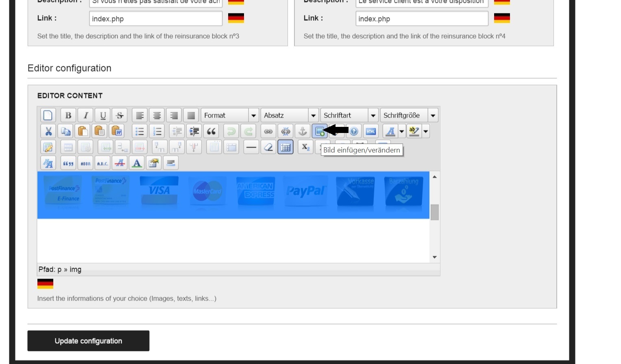Click the style properties AA icon
621x364 pixels.
tap(48, 163)
